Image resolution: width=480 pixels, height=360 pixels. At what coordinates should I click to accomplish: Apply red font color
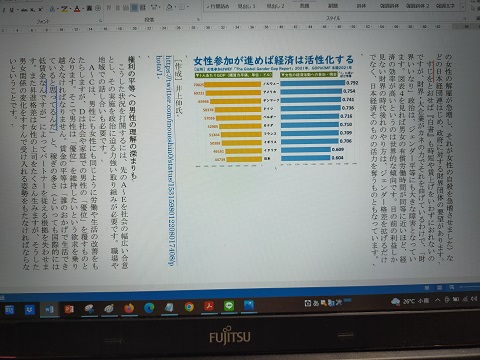tap(77, 9)
